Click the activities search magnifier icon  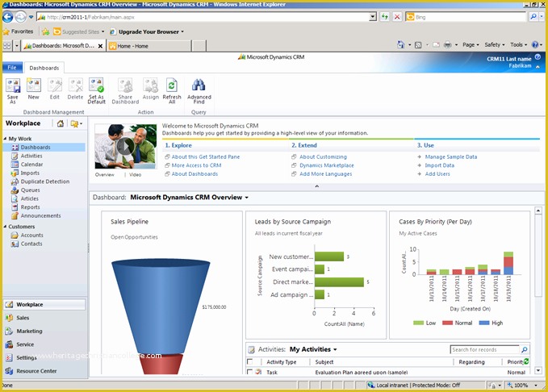point(525,349)
